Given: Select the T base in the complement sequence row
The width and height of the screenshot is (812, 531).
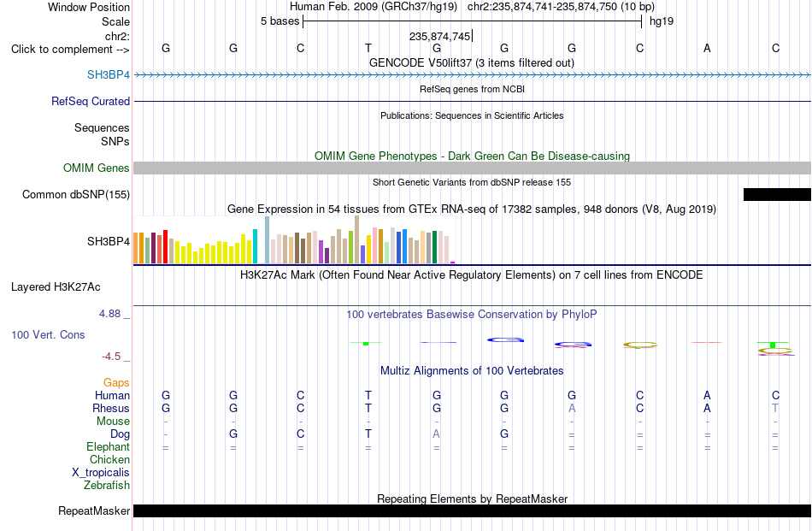Looking at the screenshot, I should coord(368,48).
